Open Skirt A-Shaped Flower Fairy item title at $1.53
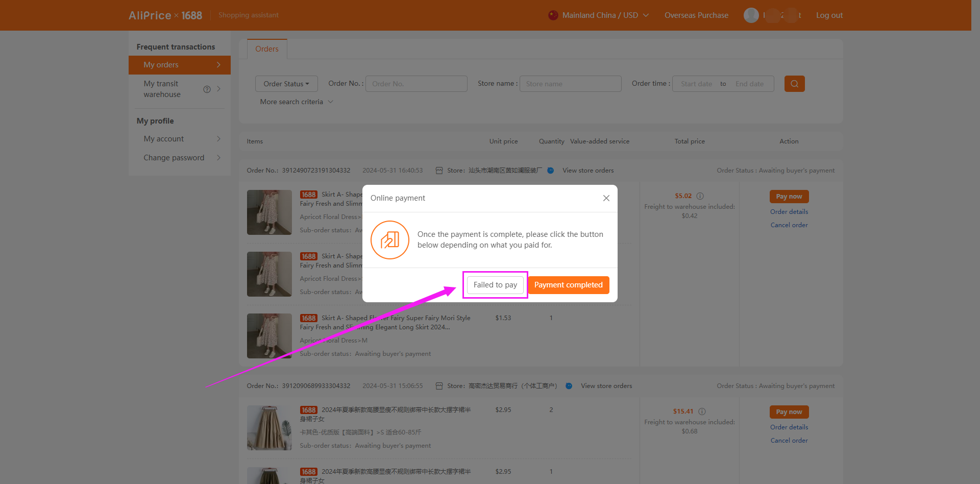Screen dimensions: 980x484 pos(385,323)
